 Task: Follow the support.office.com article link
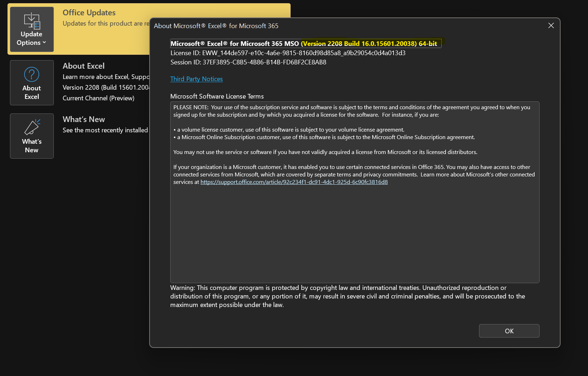click(x=294, y=182)
